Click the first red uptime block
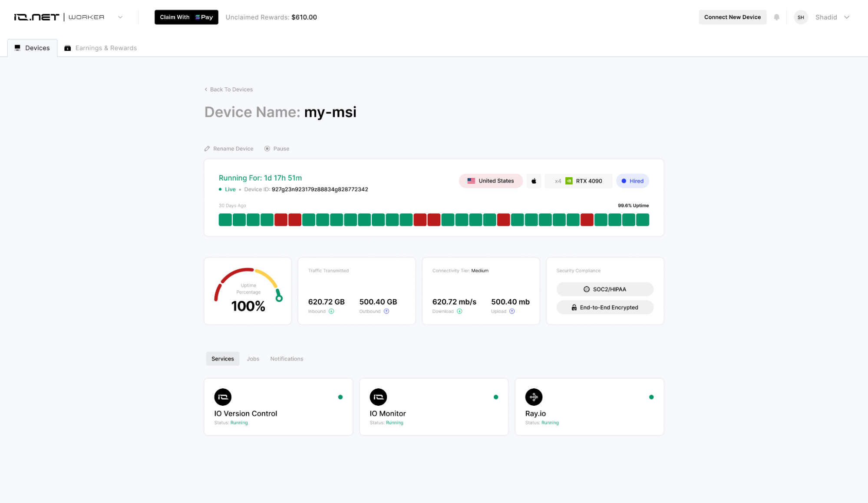 pos(281,220)
